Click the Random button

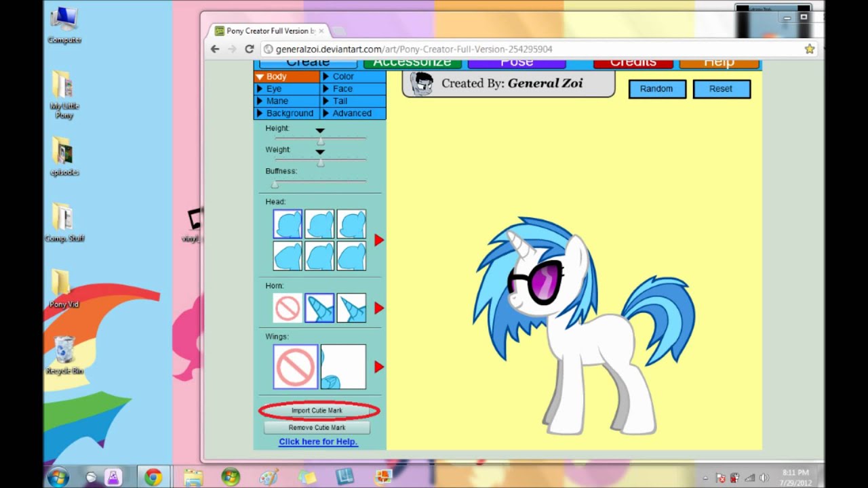click(657, 89)
